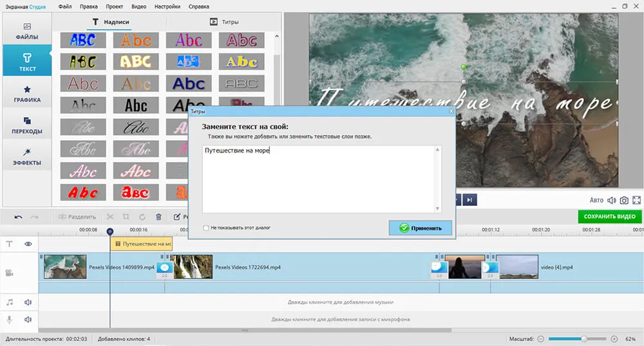Open the Видео menu
Image resolution: width=644 pixels, height=346 pixels.
pyautogui.click(x=139, y=6)
